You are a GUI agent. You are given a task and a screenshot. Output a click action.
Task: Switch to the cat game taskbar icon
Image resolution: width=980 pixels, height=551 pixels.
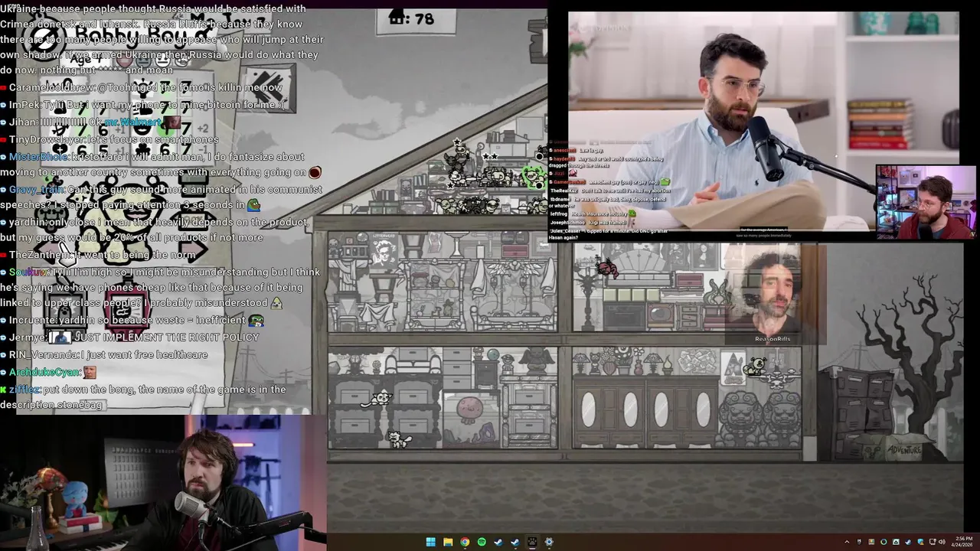532,542
